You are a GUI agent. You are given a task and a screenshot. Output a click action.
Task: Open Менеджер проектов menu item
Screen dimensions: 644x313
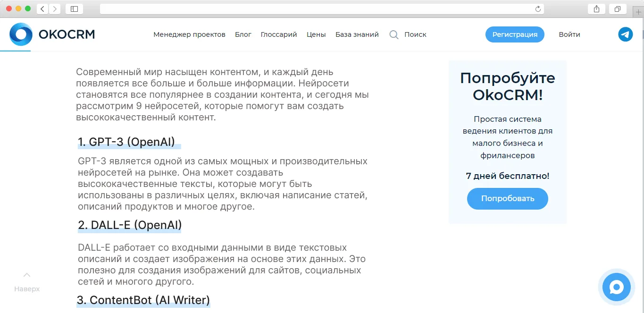(x=189, y=34)
